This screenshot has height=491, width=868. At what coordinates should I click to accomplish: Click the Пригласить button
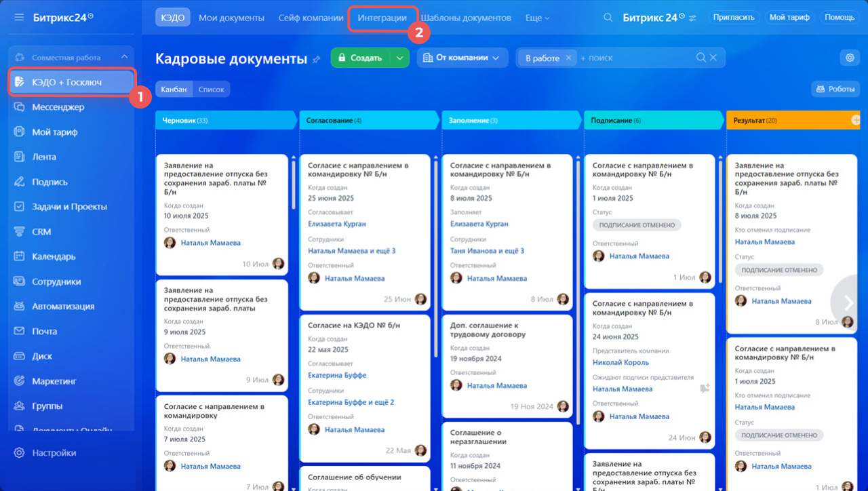pyautogui.click(x=734, y=18)
